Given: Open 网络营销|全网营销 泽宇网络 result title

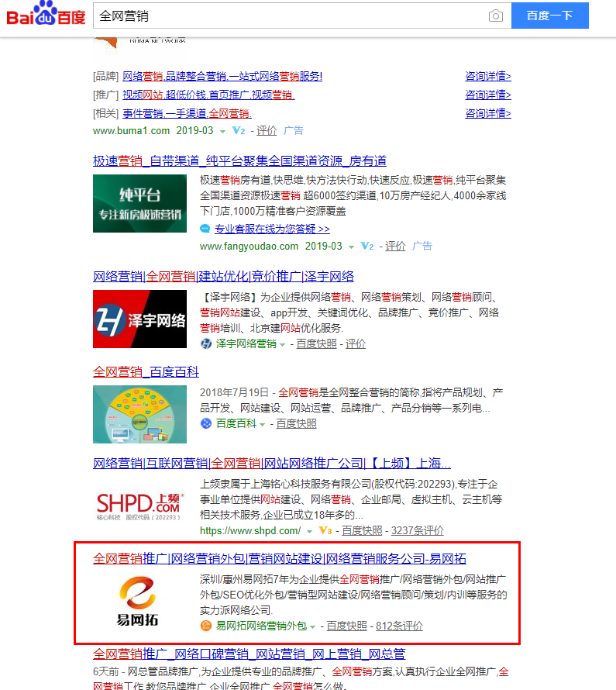Looking at the screenshot, I should click(223, 276).
